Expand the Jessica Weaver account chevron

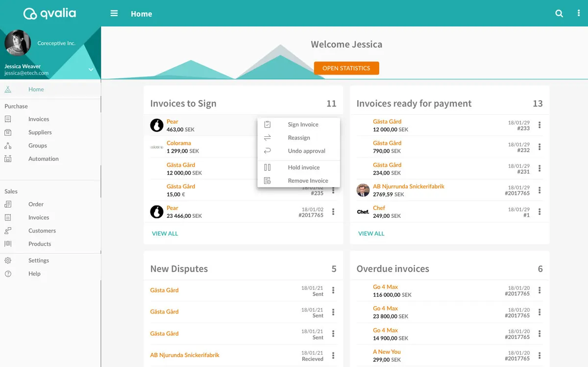91,70
